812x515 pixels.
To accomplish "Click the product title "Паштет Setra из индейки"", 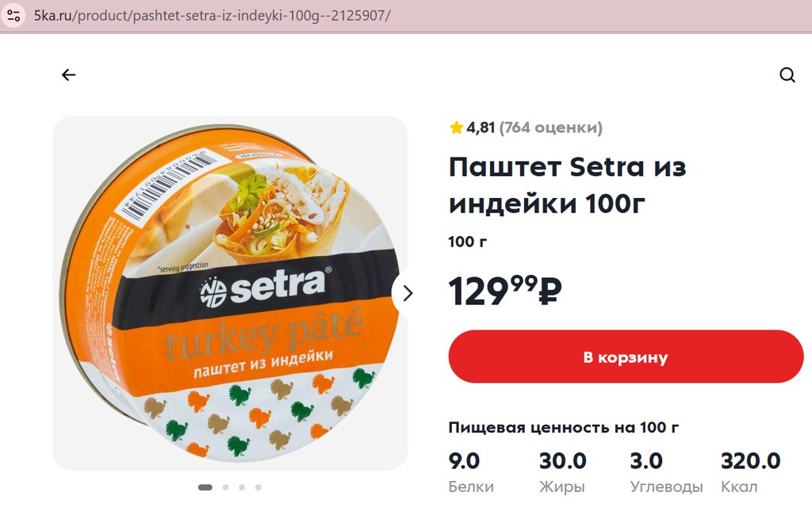I will 566,185.
